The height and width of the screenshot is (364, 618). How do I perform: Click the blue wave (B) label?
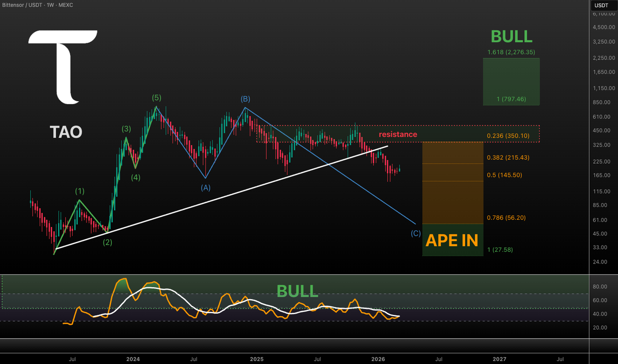point(246,98)
